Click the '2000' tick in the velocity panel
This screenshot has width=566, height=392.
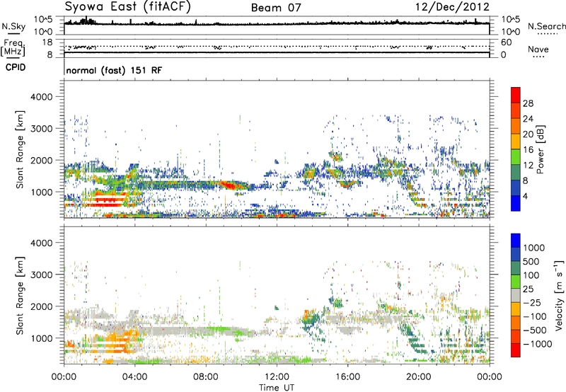(42, 306)
